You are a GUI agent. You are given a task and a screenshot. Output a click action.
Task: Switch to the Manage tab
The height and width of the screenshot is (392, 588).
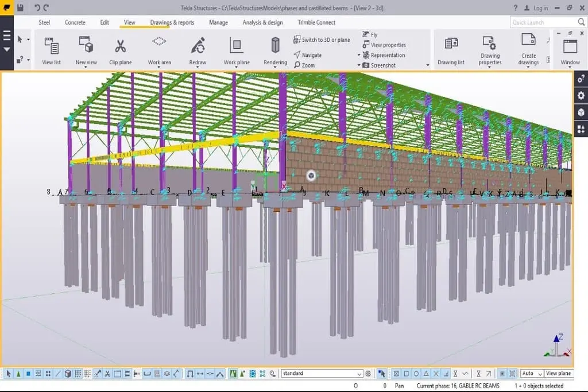(218, 22)
